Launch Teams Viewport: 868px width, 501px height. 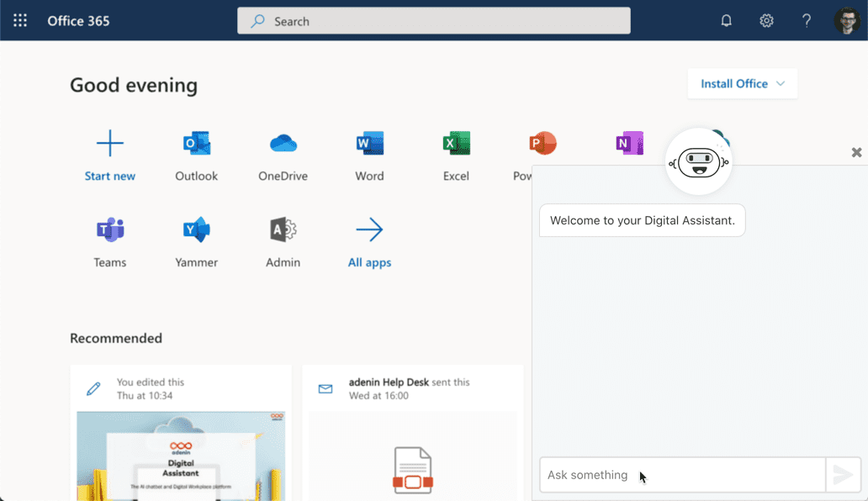[x=109, y=229]
